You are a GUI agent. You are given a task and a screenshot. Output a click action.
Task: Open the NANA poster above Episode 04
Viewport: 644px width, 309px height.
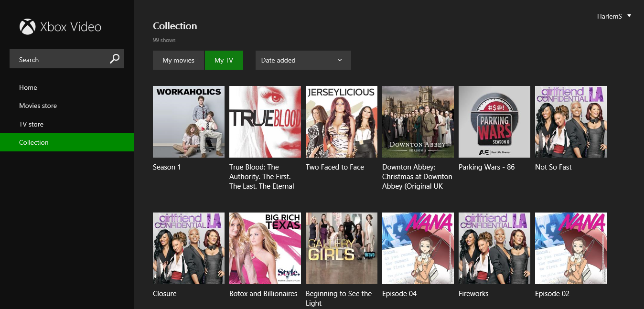[418, 248]
